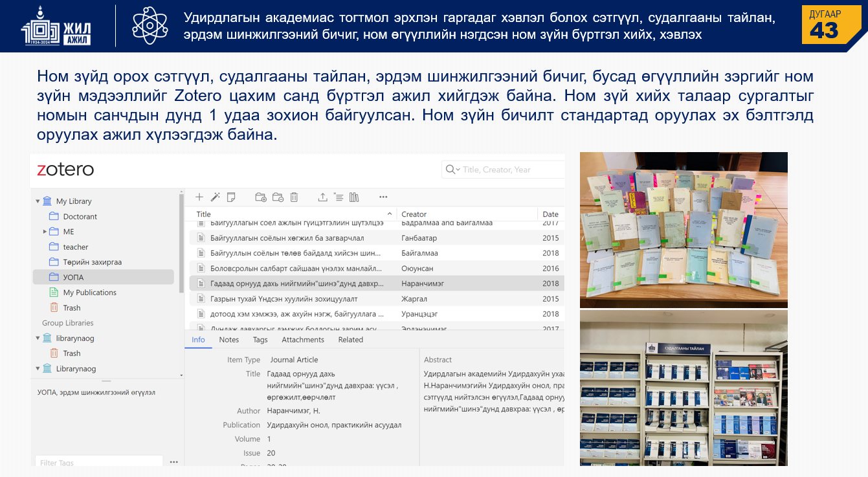Sort items by the Creator column header
This screenshot has height=477, width=868.
pyautogui.click(x=414, y=214)
